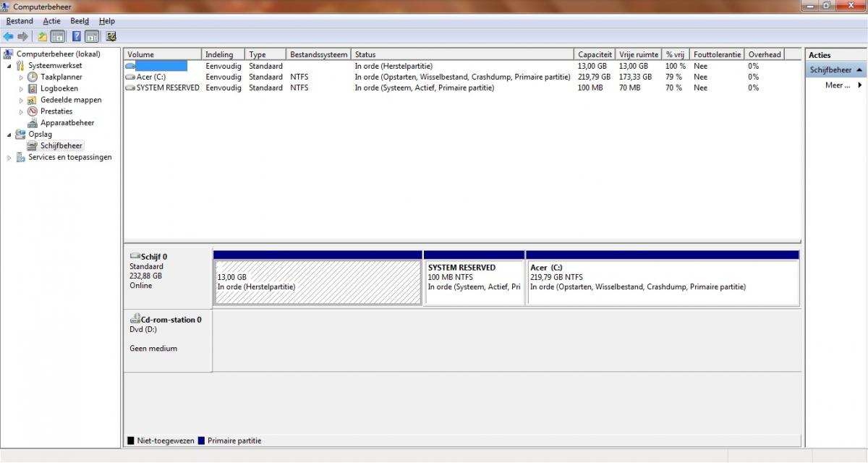Click the settings view toolbar icon

point(111,36)
